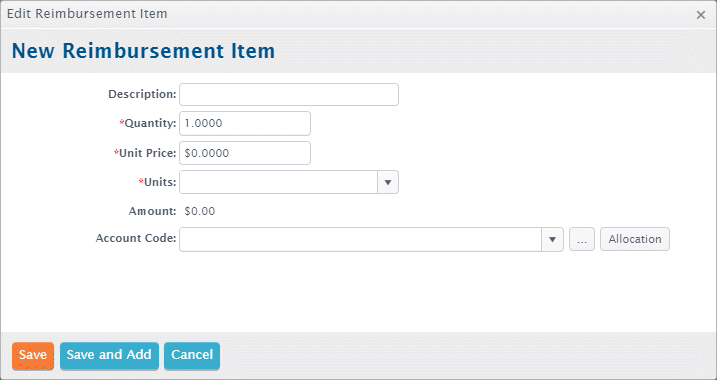Click the Amount $0.00 value

[200, 211]
